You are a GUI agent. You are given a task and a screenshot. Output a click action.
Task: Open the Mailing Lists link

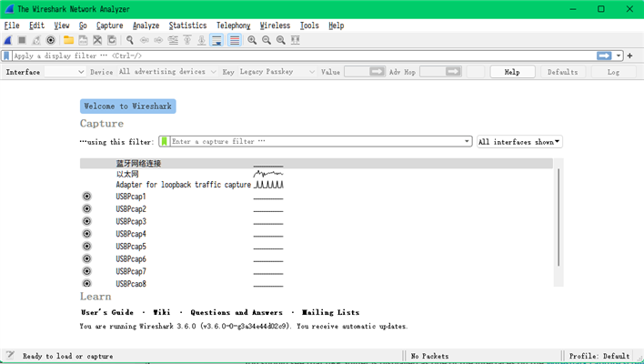point(330,312)
